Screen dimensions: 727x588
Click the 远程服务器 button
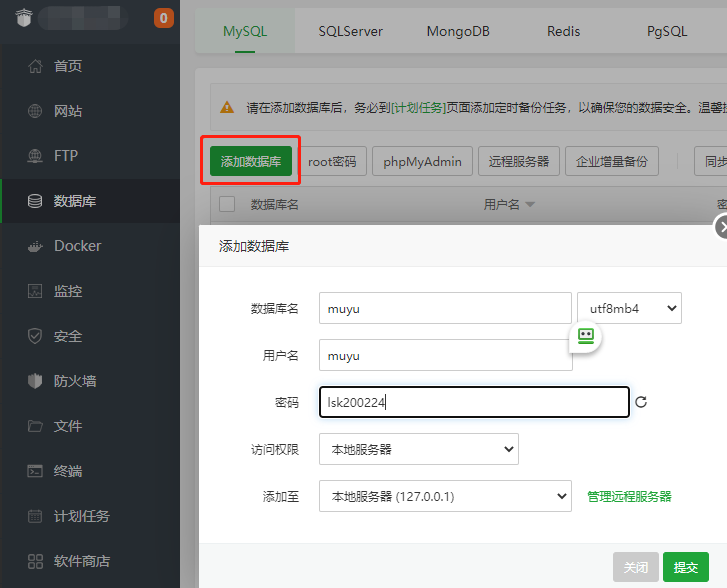coord(519,161)
